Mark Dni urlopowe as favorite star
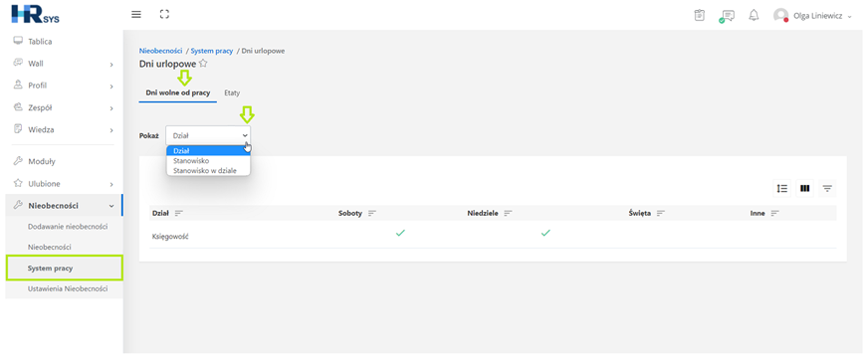The width and height of the screenshot is (868, 360). (203, 64)
